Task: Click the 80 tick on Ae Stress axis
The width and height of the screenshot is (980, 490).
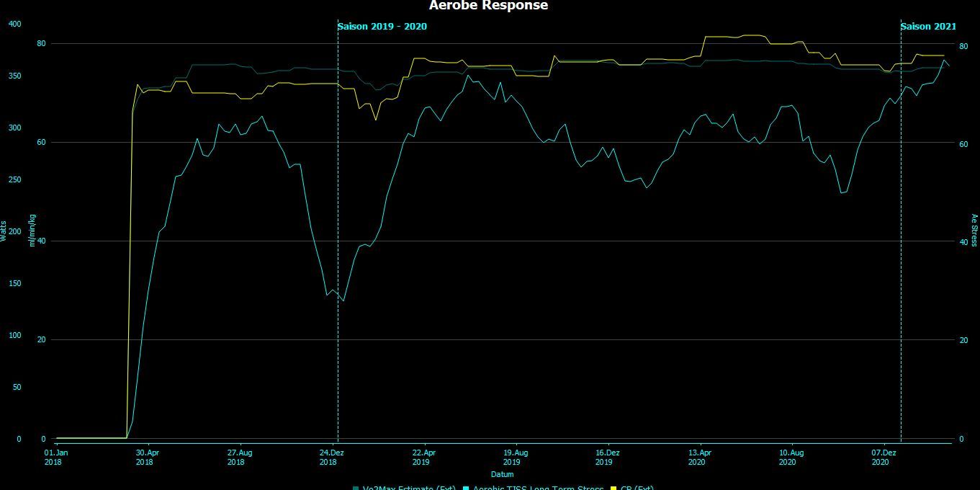Action: [x=963, y=46]
